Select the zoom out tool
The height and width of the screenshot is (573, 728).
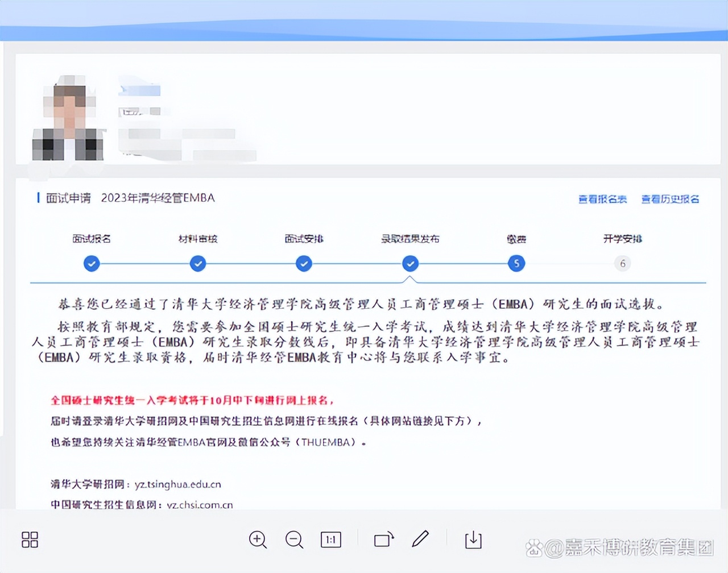[x=294, y=540]
